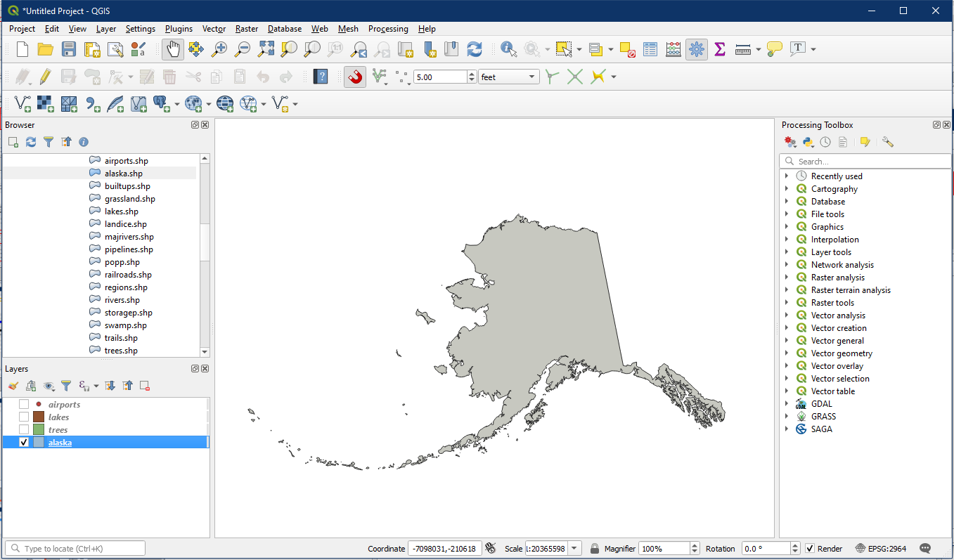Click the Processing Toolbox search field
This screenshot has width=954, height=560.
pos(872,162)
